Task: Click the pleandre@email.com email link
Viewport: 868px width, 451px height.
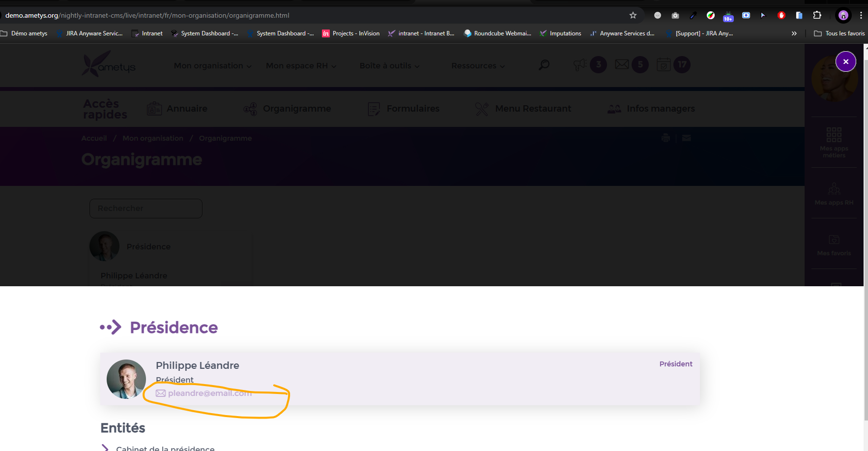Action: [209, 393]
